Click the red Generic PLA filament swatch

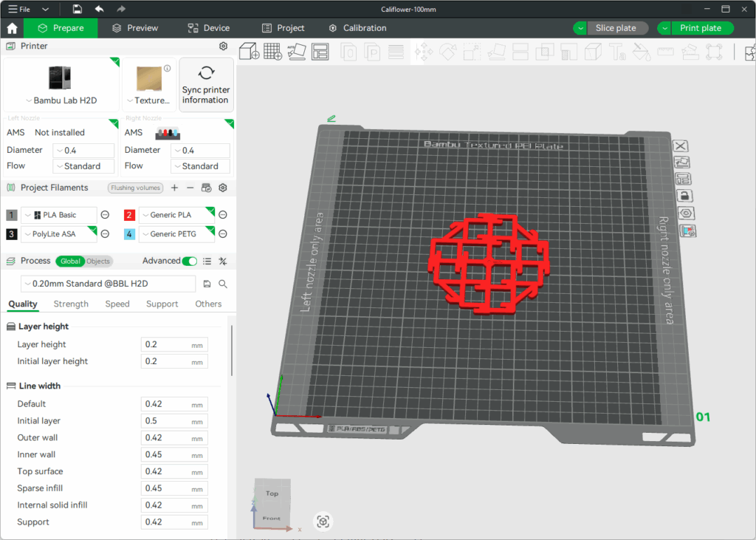129,214
